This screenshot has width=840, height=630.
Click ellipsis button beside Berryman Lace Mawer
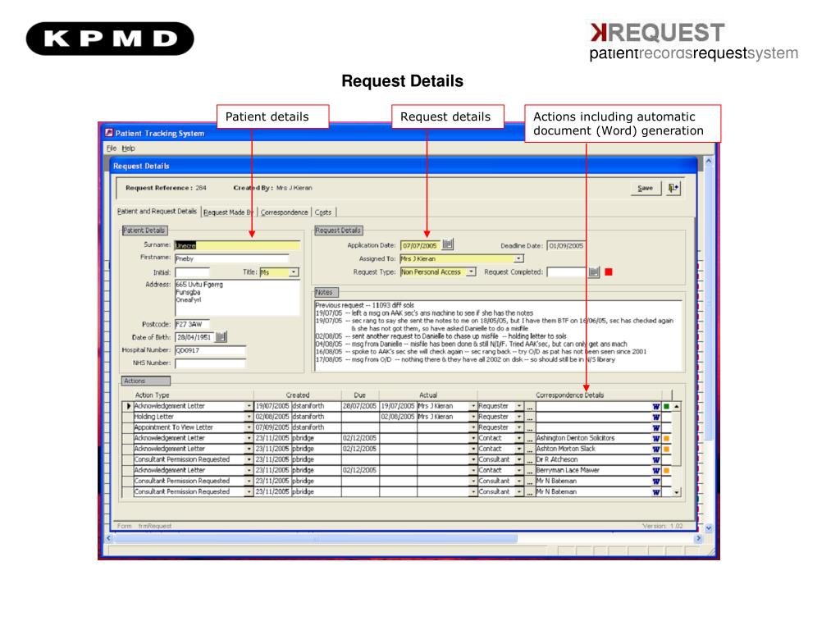pyautogui.click(x=530, y=470)
